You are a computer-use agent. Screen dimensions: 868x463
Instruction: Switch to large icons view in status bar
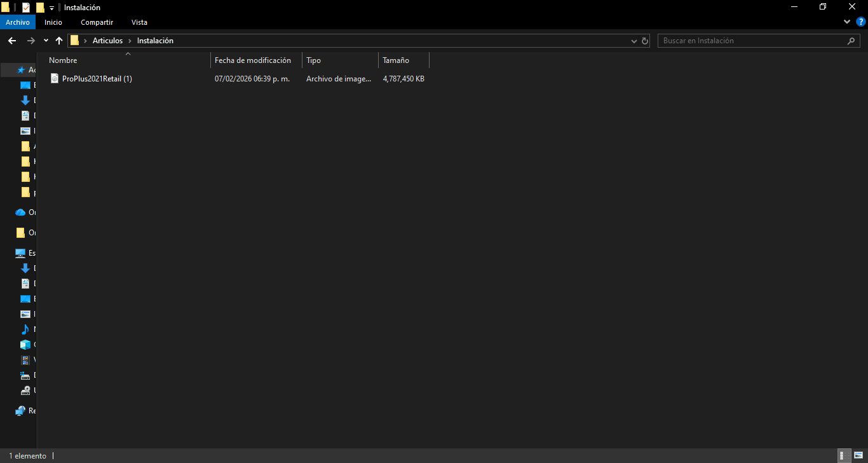(x=858, y=455)
